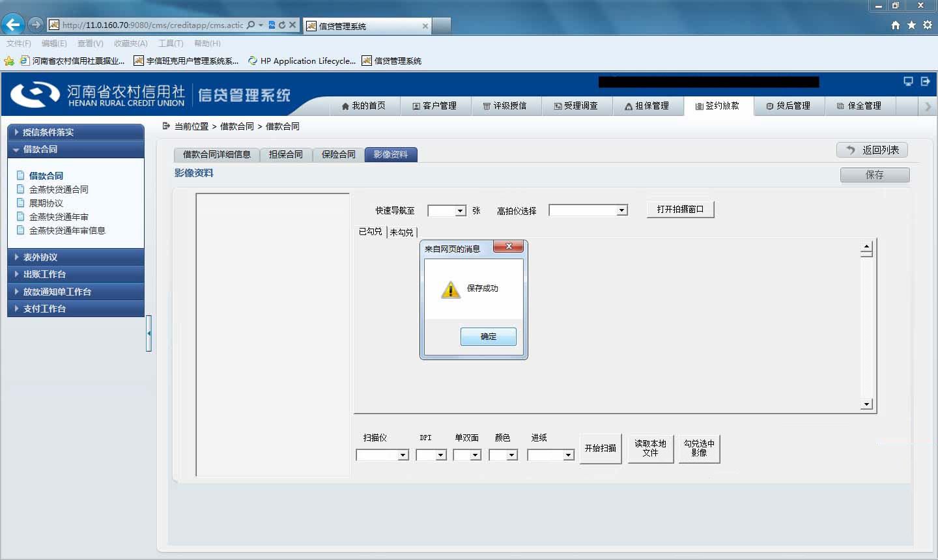Screen dimensions: 938x560
Task: Open the 工具(T) browser menu
Action: (x=171, y=44)
